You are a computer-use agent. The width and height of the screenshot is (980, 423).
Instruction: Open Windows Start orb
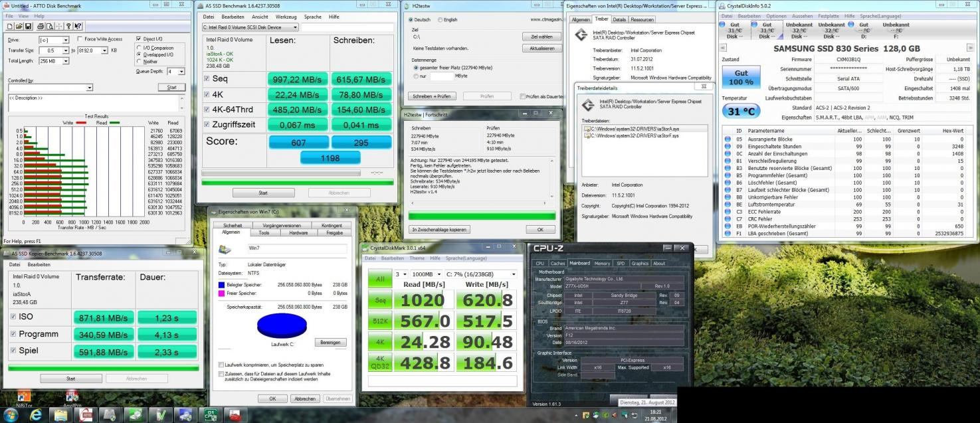[x=11, y=415]
